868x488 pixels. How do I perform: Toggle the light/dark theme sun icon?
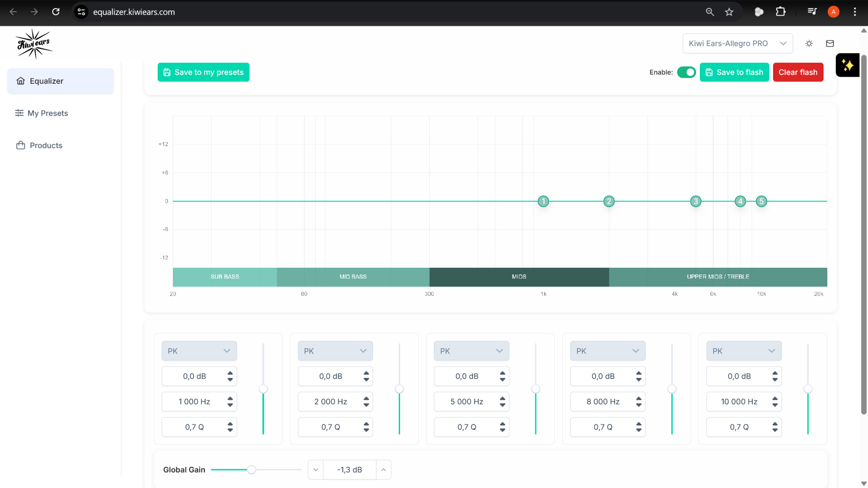tap(809, 44)
